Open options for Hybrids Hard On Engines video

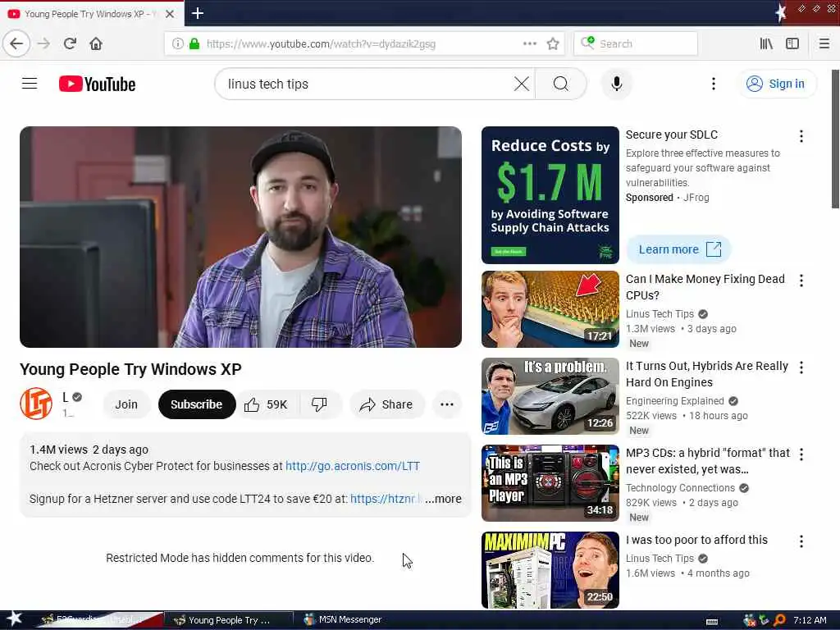801,367
